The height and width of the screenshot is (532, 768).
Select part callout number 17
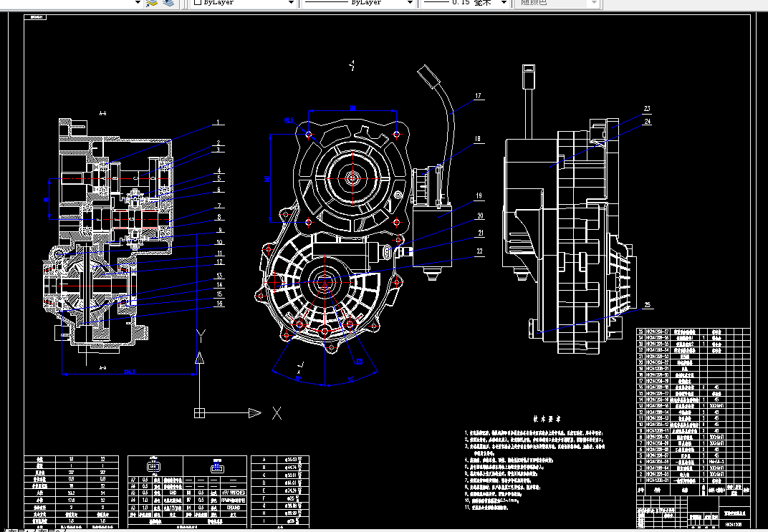(478, 96)
